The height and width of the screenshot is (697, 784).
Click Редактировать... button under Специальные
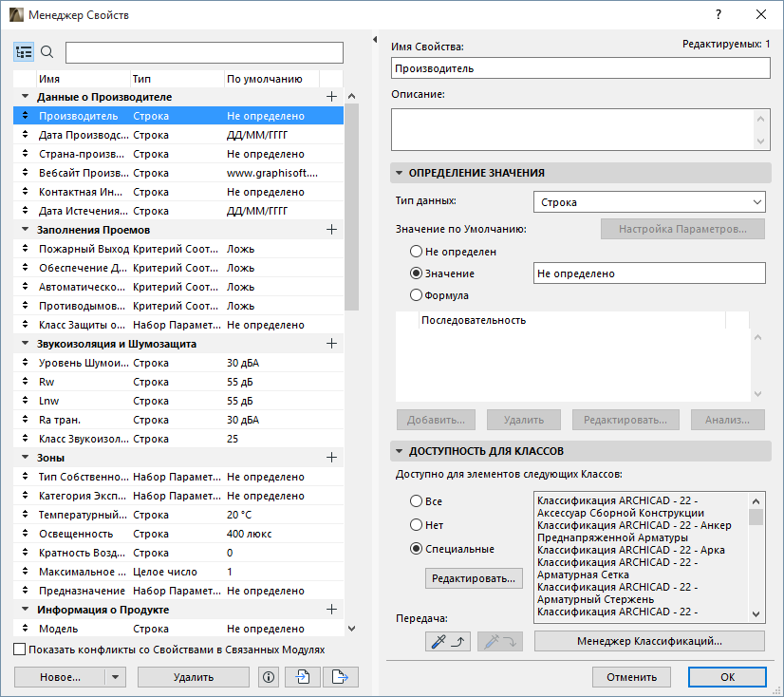pyautogui.click(x=474, y=578)
